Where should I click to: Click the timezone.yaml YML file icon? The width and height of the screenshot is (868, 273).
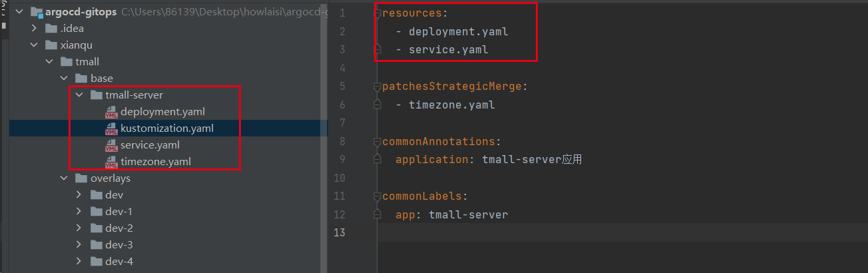pyautogui.click(x=111, y=162)
